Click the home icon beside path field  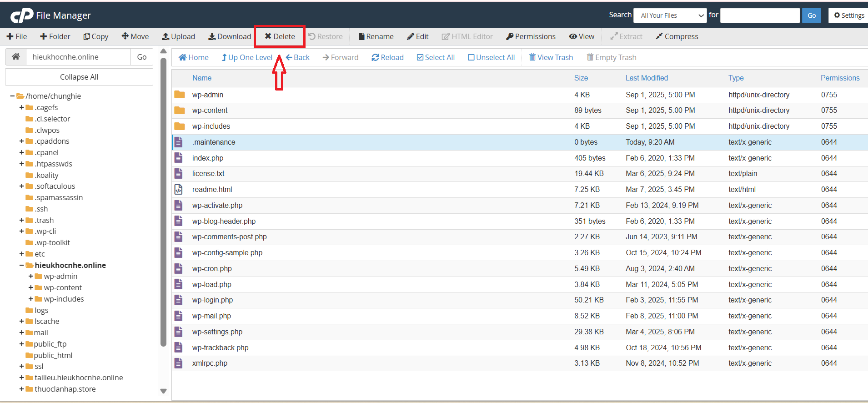(x=16, y=57)
